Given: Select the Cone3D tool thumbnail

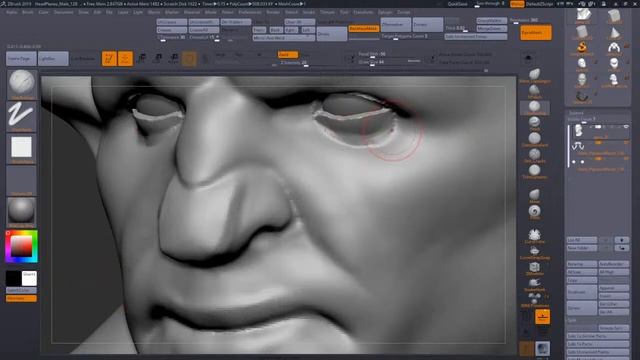Looking at the screenshot, I should 614,33.
